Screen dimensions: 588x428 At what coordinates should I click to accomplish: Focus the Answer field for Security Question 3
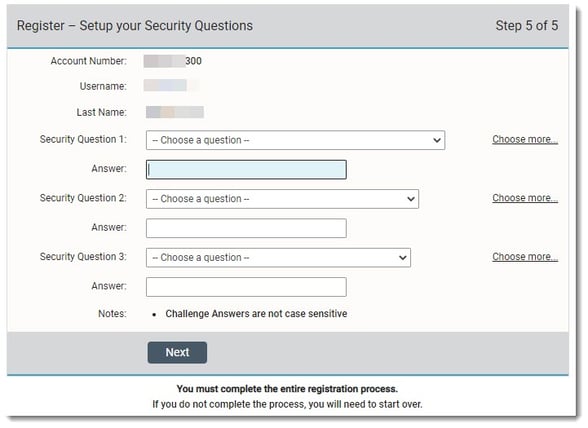[246, 287]
